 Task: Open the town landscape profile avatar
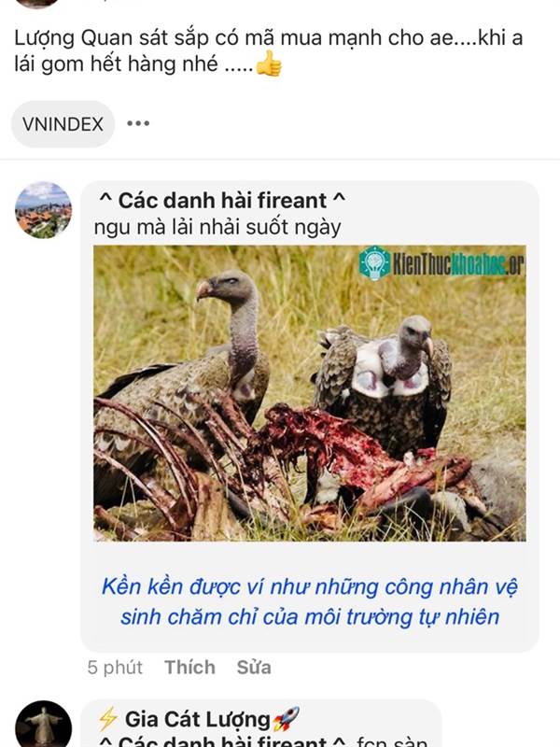[43, 209]
